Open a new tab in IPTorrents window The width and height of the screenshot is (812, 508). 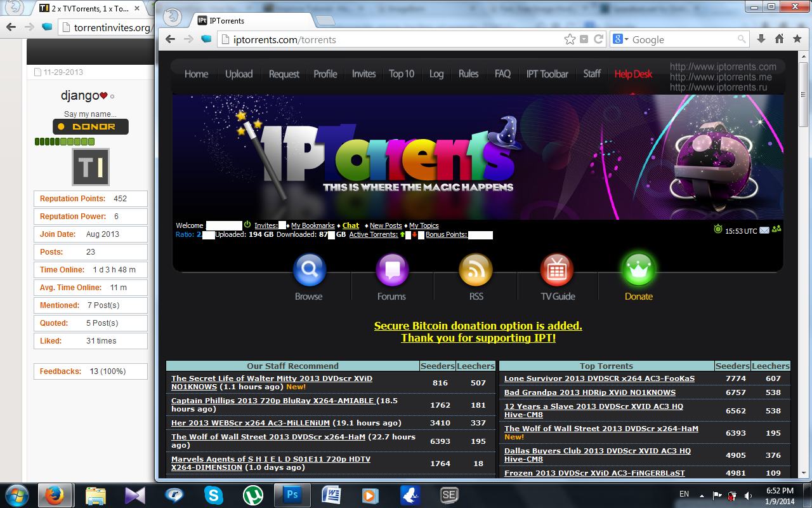pos(325,21)
